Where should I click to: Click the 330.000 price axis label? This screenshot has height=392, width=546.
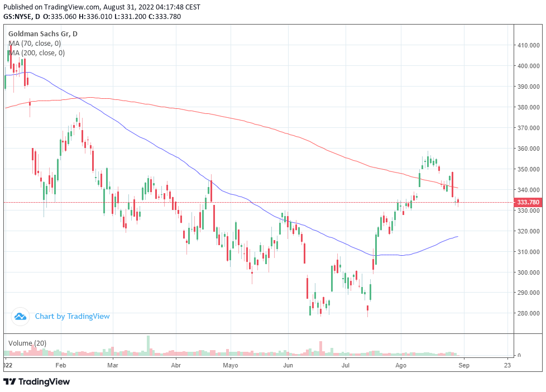(528, 211)
